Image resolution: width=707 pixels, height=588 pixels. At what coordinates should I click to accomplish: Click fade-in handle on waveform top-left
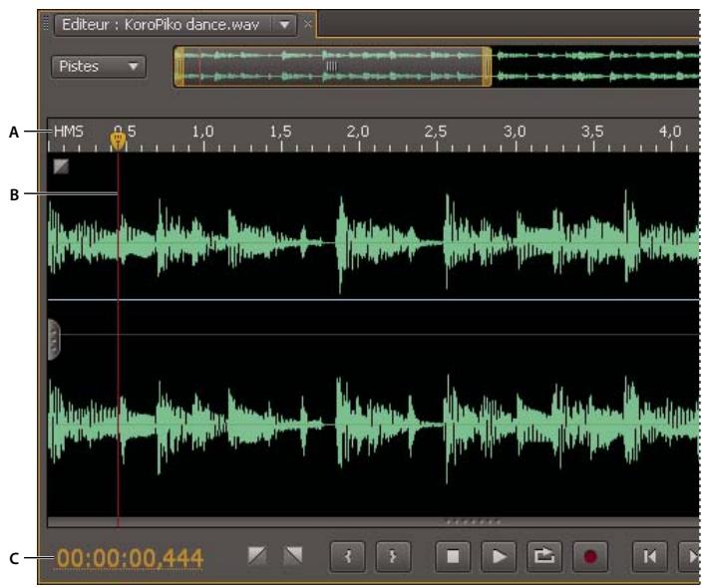coord(61,166)
